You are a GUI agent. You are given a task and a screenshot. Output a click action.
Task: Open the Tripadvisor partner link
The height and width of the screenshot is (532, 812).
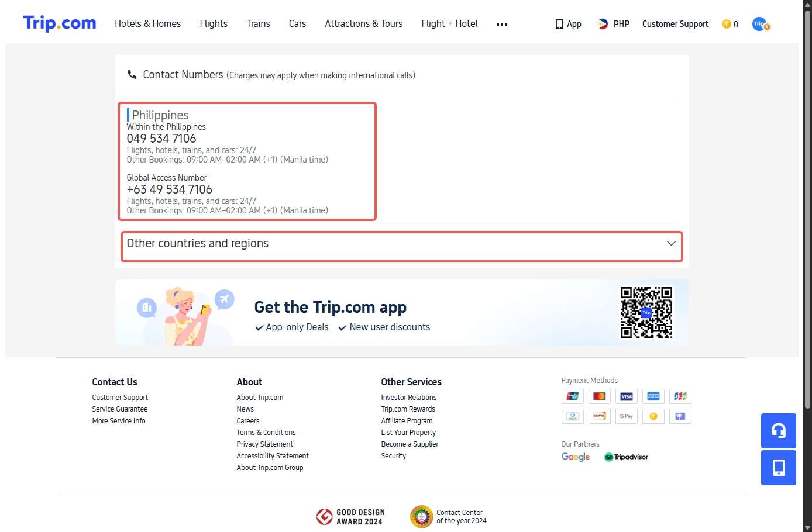[626, 457]
